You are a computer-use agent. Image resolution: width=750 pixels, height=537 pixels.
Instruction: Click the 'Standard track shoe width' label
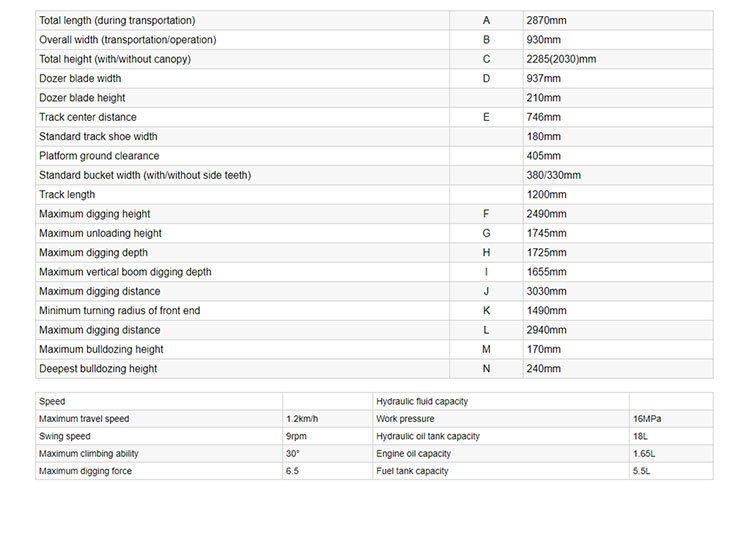pos(98,136)
